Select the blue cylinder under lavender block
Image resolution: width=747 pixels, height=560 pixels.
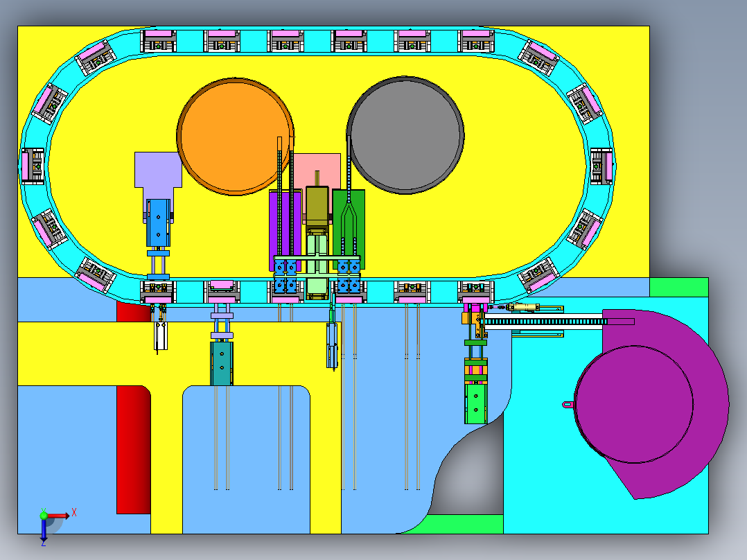coord(158,222)
